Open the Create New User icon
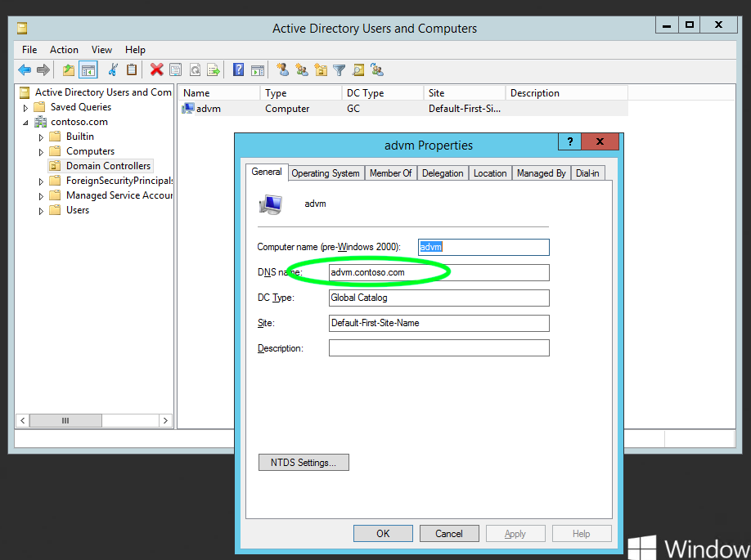The image size is (751, 560). pyautogui.click(x=283, y=69)
